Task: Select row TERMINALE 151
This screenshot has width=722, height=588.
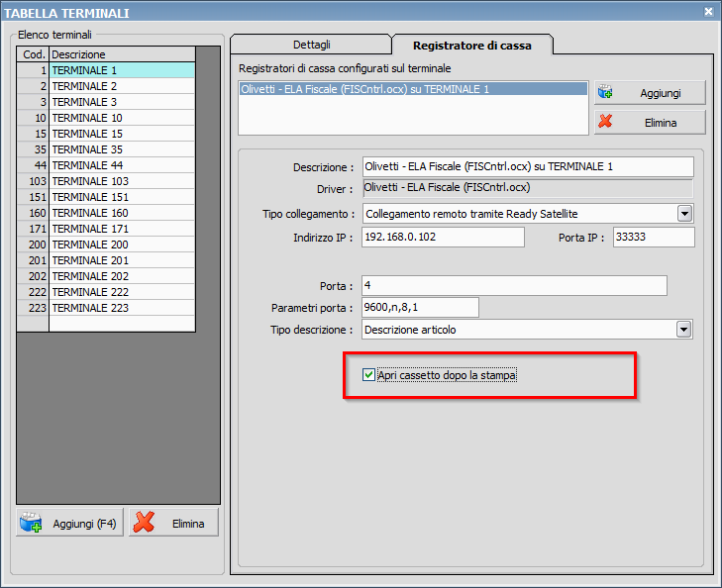Action: coord(106,197)
